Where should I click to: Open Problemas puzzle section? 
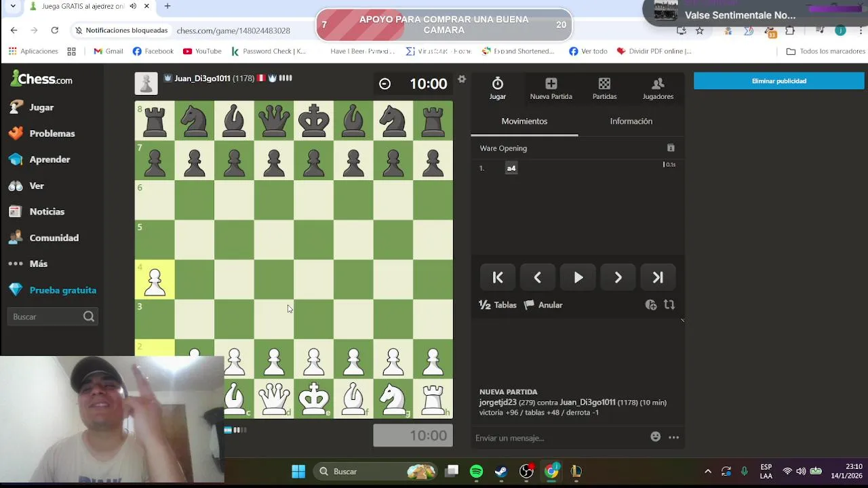point(41,134)
